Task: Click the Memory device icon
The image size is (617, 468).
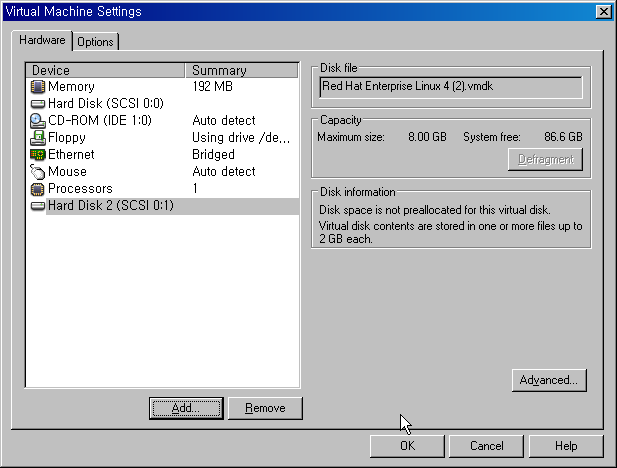Action: coord(38,87)
